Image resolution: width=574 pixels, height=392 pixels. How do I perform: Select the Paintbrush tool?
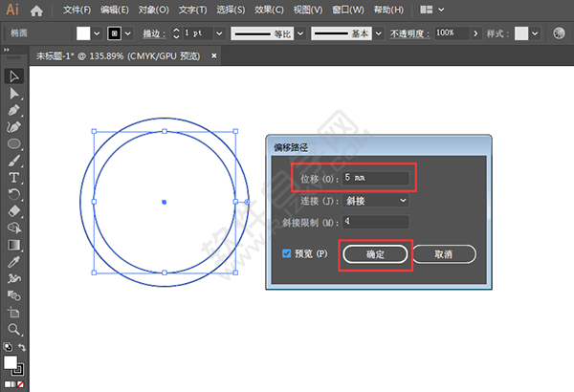[x=14, y=161]
